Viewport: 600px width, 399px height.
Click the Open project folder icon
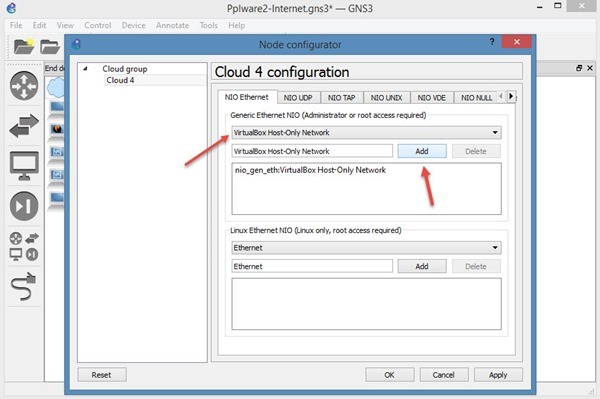click(50, 47)
